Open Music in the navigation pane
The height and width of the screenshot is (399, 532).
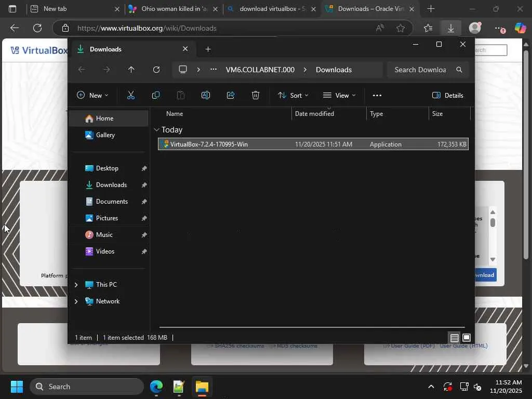point(109,235)
